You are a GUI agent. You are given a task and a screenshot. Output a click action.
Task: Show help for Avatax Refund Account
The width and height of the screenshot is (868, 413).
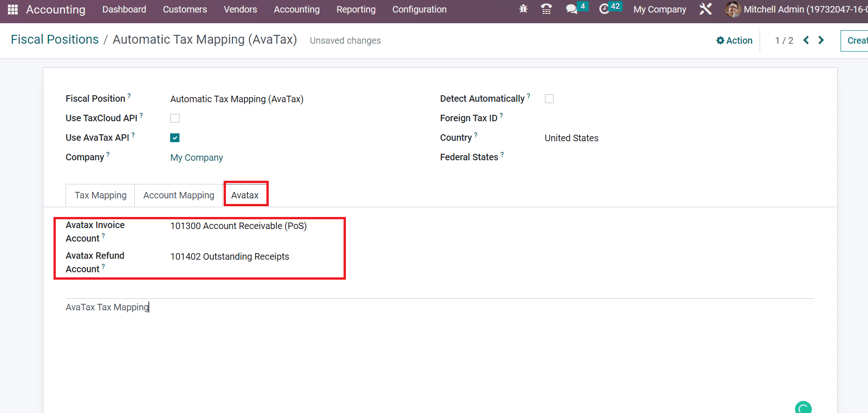pyautogui.click(x=103, y=266)
